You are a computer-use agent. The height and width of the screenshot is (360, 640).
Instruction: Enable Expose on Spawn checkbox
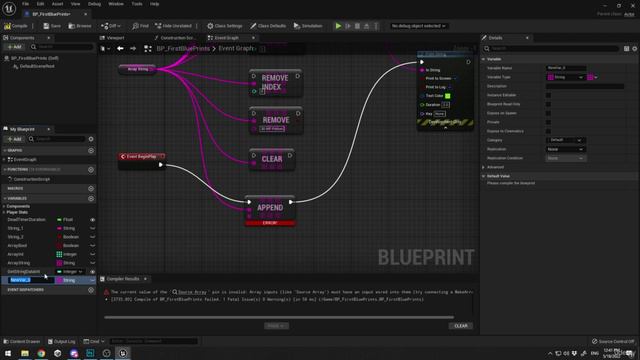coord(548,113)
